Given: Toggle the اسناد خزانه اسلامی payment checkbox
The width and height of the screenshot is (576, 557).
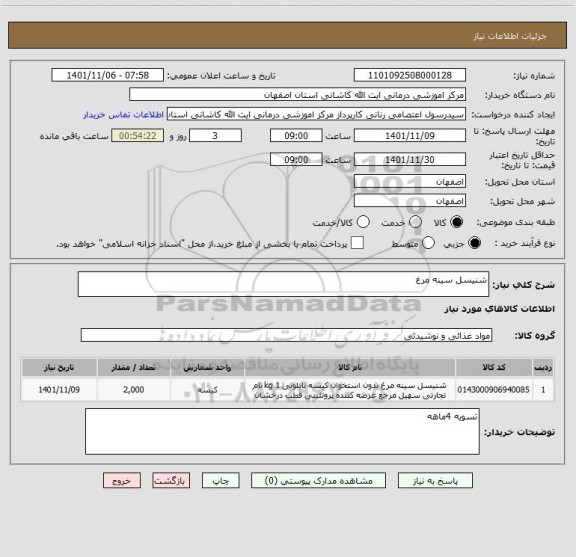Looking at the screenshot, I should tap(357, 243).
